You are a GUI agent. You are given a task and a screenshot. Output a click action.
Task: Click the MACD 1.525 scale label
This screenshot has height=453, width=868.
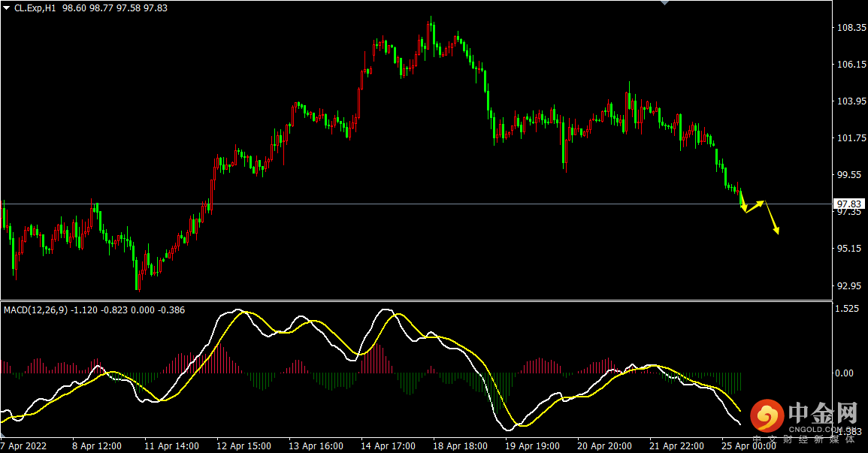pos(846,309)
